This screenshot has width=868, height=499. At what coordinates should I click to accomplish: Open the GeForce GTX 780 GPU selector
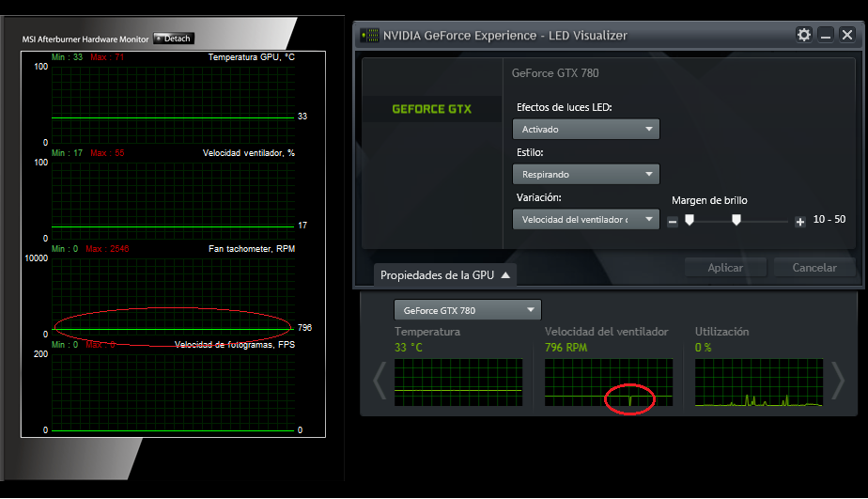tap(467, 310)
